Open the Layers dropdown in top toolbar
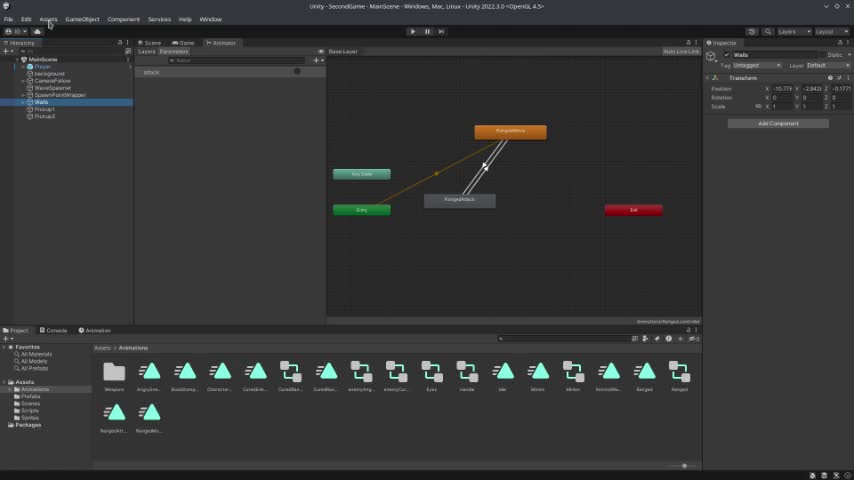The height and width of the screenshot is (480, 854). (794, 31)
